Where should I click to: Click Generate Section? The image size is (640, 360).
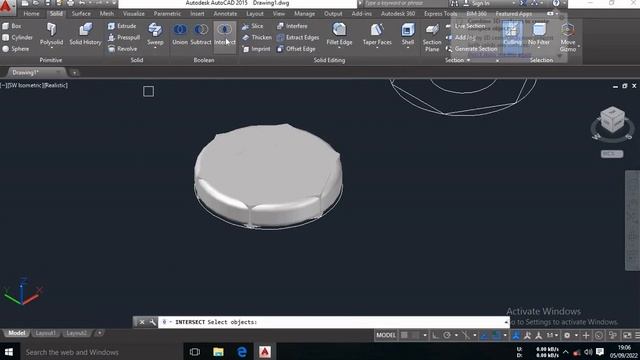click(471, 49)
